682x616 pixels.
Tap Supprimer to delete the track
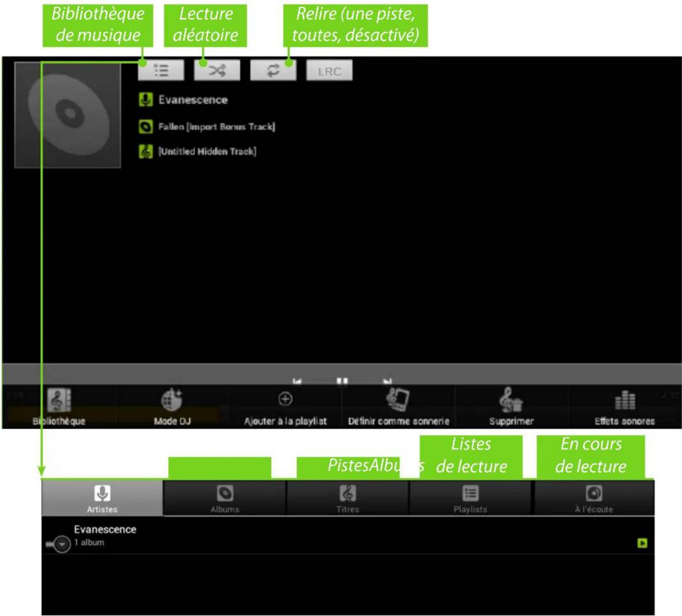(x=511, y=407)
